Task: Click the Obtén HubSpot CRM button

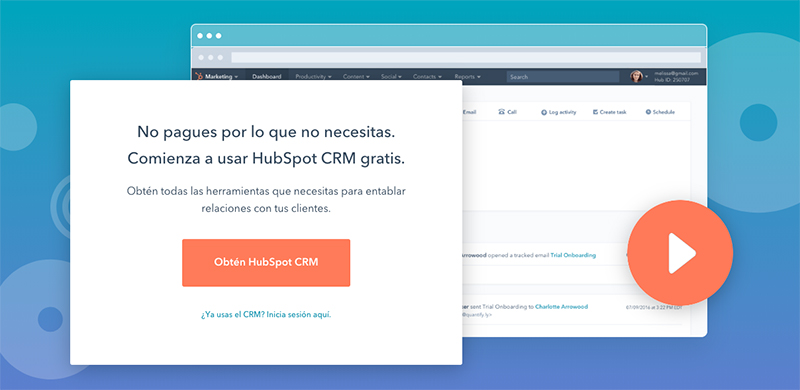Action: 266,262
